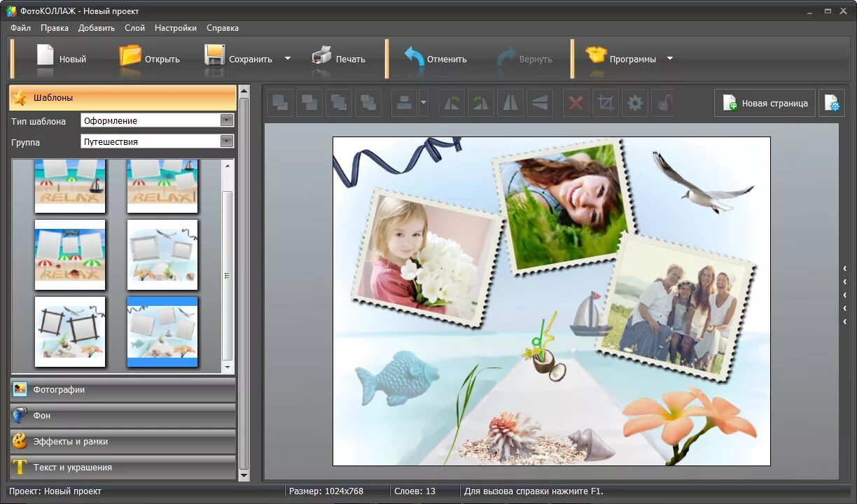Select the crop tool icon

point(606,103)
